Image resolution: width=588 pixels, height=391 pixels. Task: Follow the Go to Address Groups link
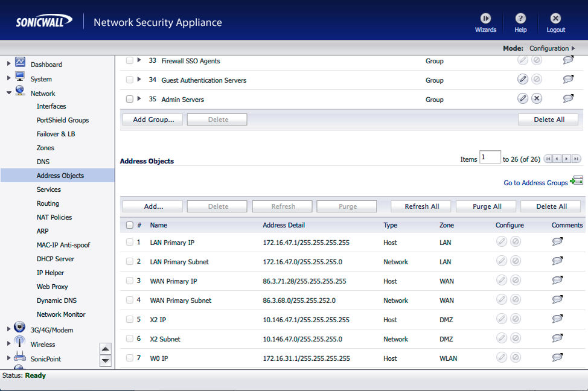pos(535,183)
